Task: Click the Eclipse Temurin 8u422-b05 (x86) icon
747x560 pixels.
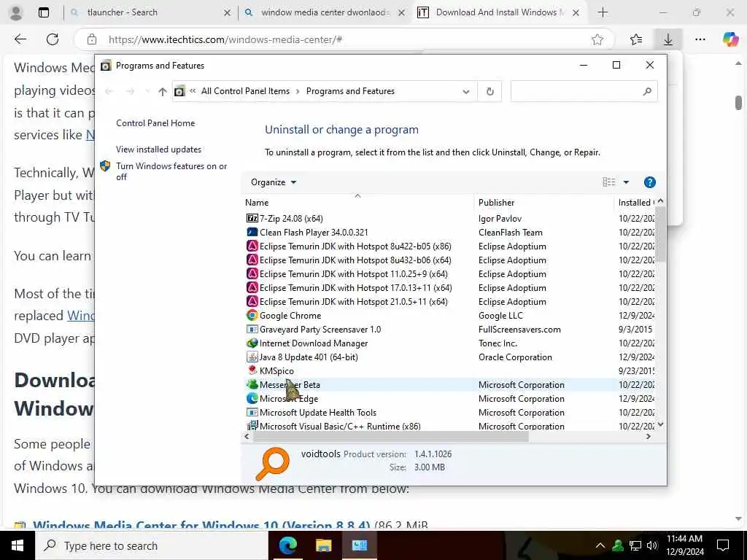Action: [x=252, y=246]
